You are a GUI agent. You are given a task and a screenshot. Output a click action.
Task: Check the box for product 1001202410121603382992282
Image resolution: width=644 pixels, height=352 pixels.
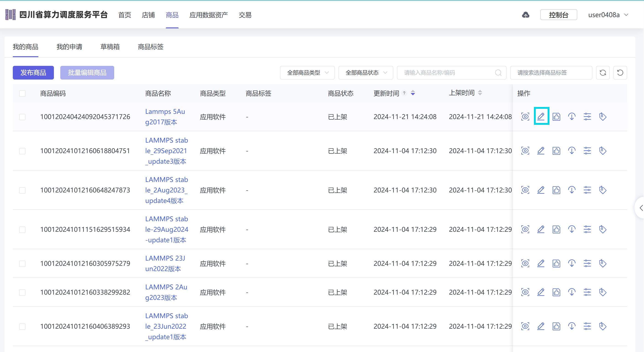point(23,292)
